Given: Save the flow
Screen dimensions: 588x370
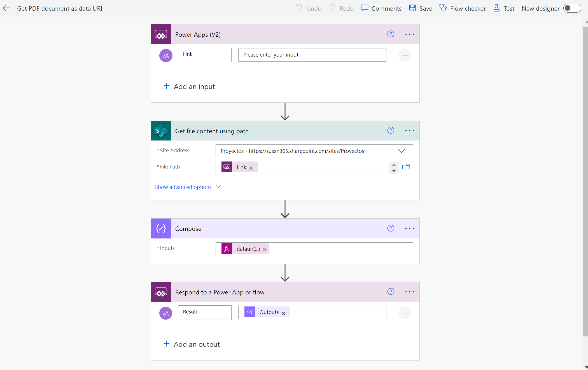Looking at the screenshot, I should click(x=421, y=8).
